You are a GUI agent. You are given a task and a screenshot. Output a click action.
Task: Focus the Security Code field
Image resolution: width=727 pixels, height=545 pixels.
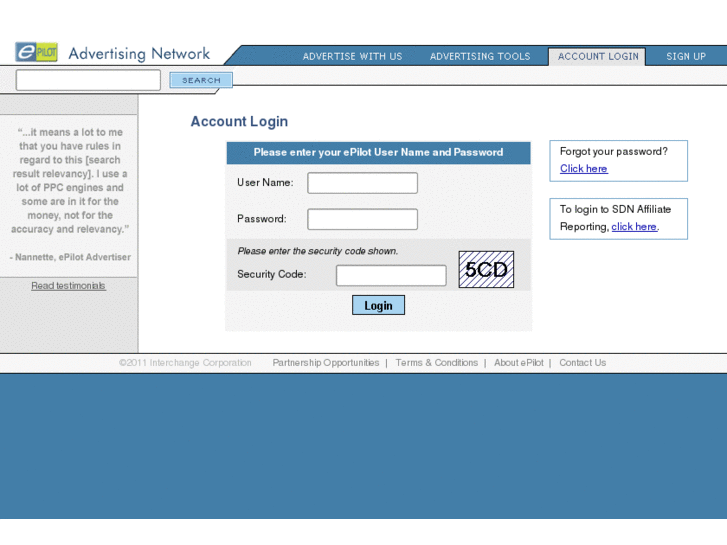click(391, 276)
